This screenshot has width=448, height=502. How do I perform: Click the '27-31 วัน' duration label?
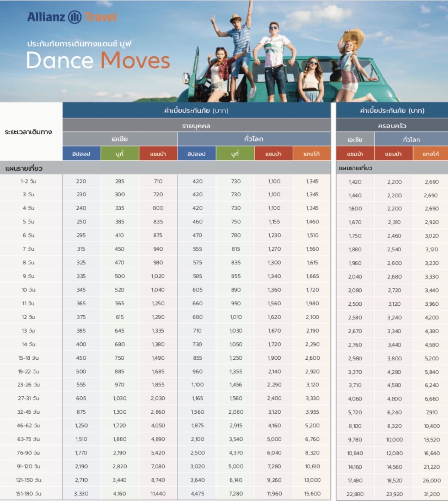[28, 398]
